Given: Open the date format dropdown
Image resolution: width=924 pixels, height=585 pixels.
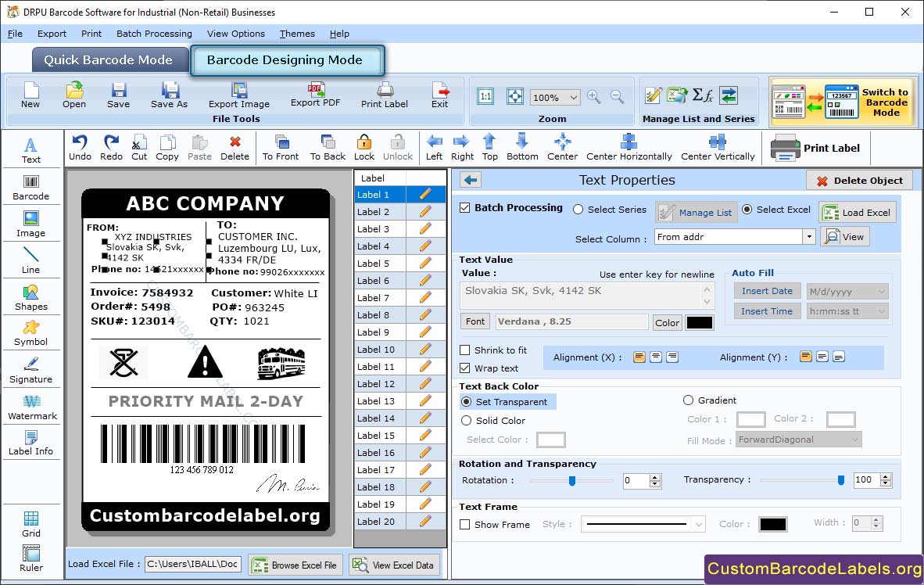Looking at the screenshot, I should [882, 291].
